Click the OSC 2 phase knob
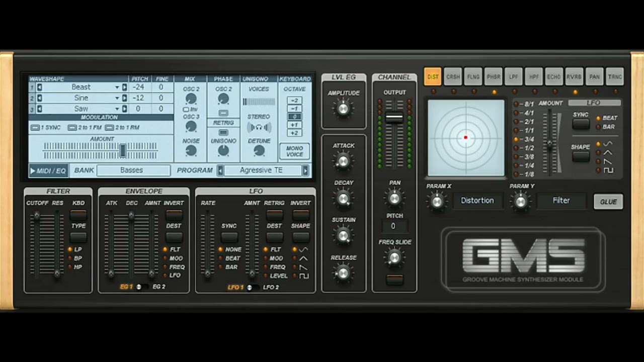The height and width of the screenshot is (362, 644). point(223,99)
